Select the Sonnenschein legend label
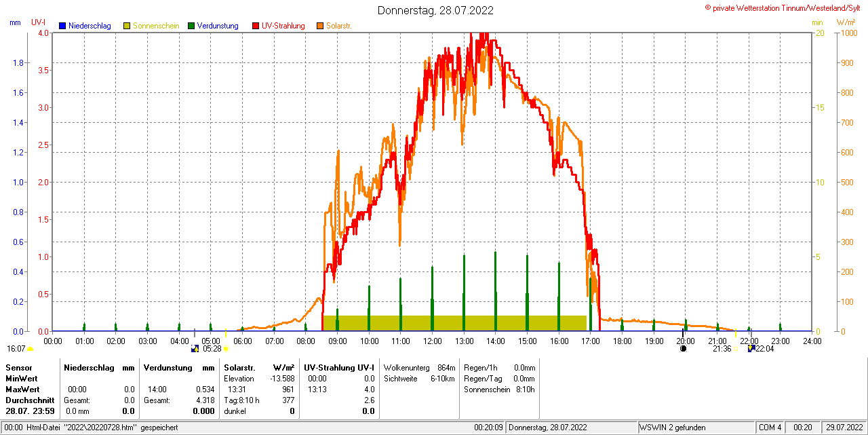The image size is (868, 435). point(156,26)
